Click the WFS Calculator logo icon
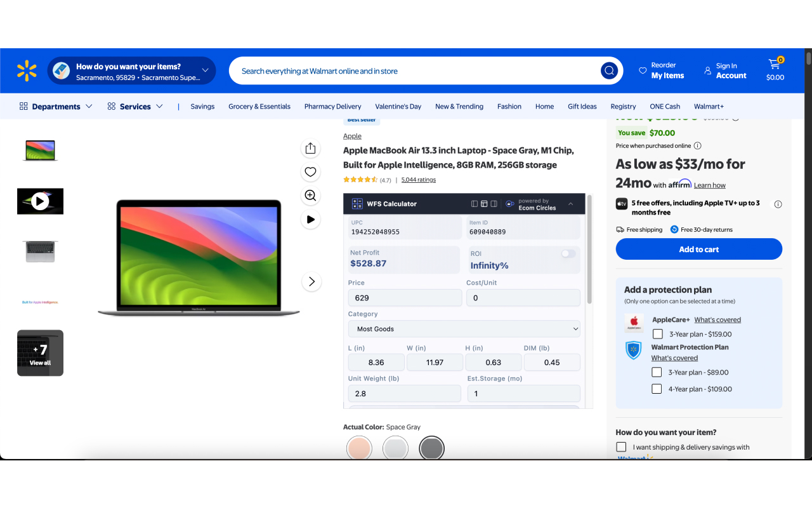 tap(358, 203)
